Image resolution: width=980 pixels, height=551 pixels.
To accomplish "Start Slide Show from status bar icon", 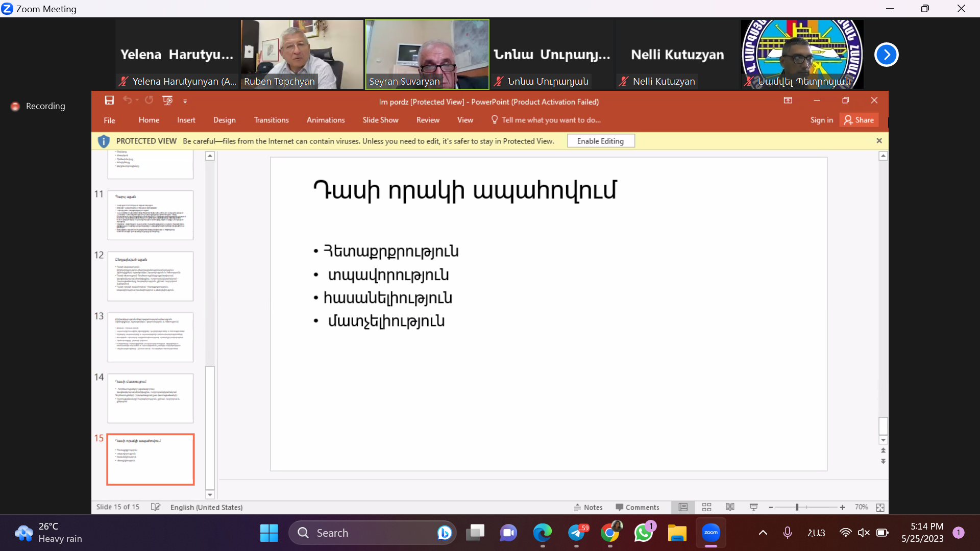I will 753,507.
